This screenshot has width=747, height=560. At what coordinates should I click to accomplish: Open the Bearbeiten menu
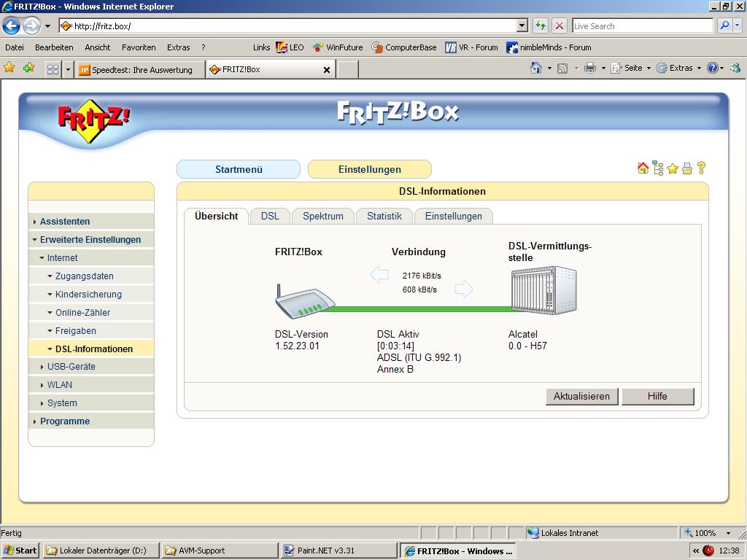pos(54,47)
